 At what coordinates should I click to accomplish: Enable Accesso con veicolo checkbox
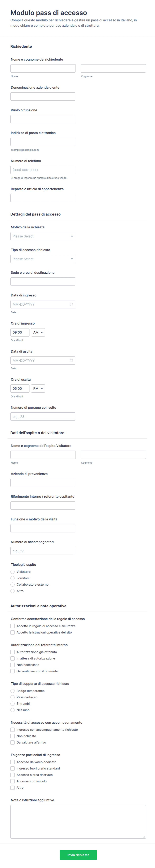pos(12,781)
